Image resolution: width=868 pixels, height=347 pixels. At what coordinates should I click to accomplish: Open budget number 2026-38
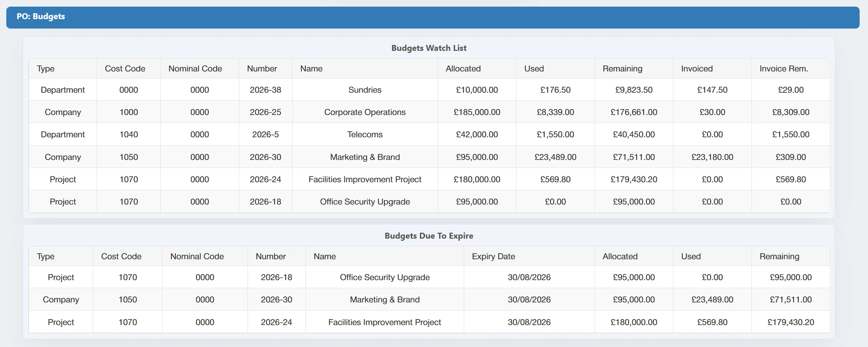[x=265, y=90]
